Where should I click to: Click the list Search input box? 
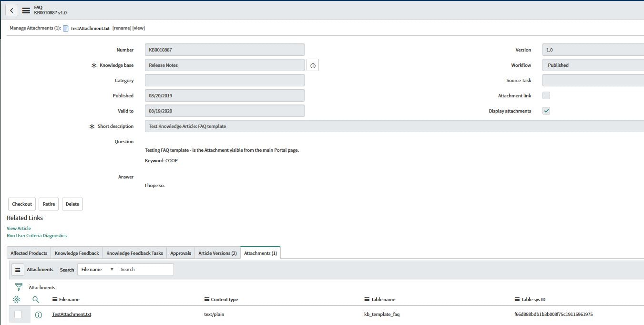pos(145,270)
